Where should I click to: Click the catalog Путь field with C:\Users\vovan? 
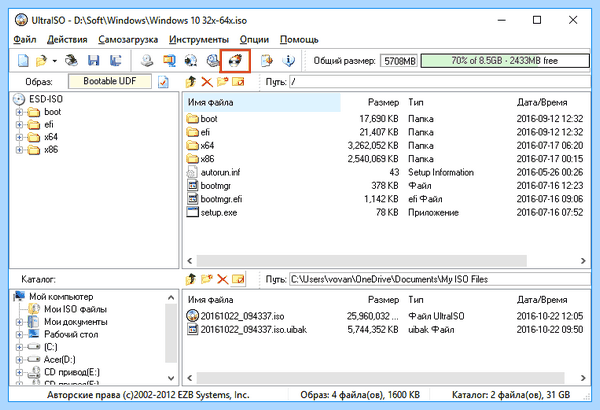click(440, 279)
